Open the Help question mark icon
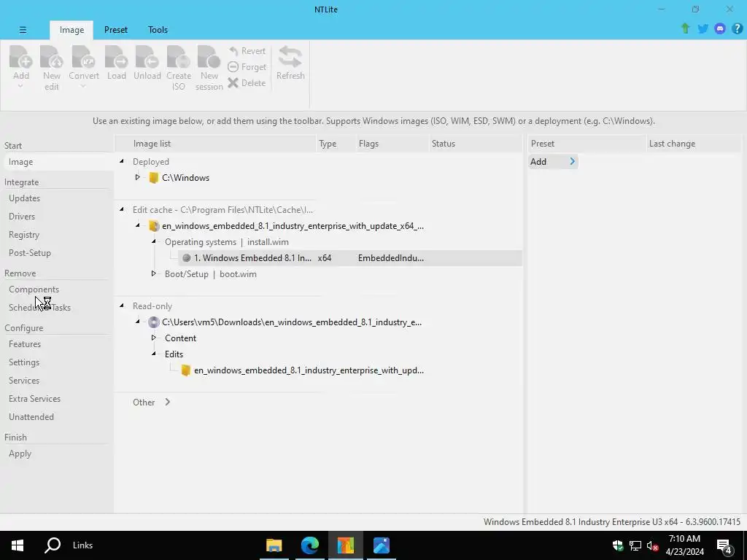The image size is (747, 560). [x=737, y=29]
